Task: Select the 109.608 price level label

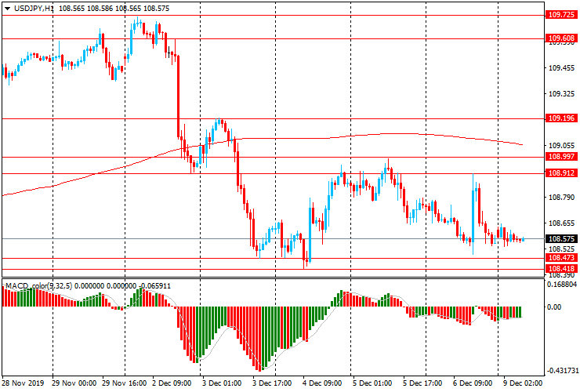Action: tap(561, 38)
